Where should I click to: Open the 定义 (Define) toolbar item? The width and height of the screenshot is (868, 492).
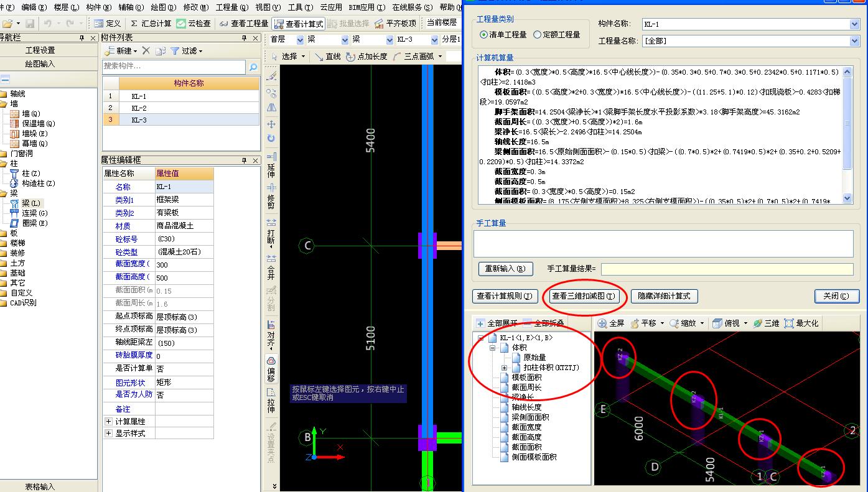106,23
